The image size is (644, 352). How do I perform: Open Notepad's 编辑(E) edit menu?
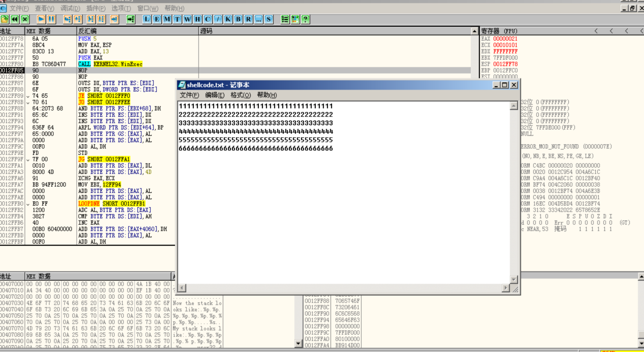click(x=215, y=95)
